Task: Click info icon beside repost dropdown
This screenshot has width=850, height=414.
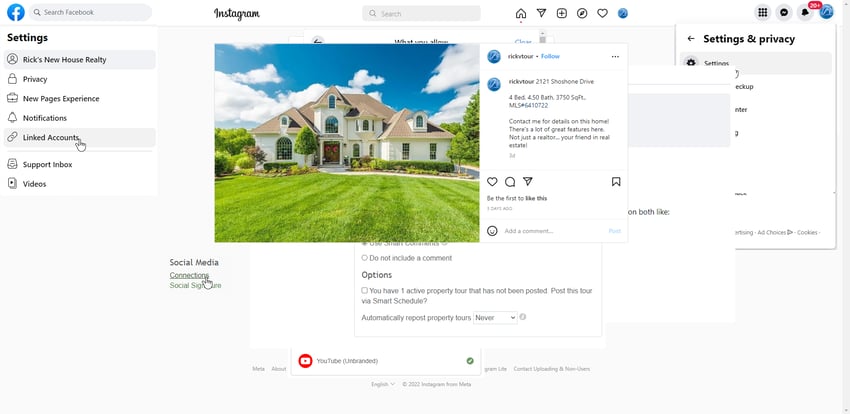Action: click(x=523, y=317)
